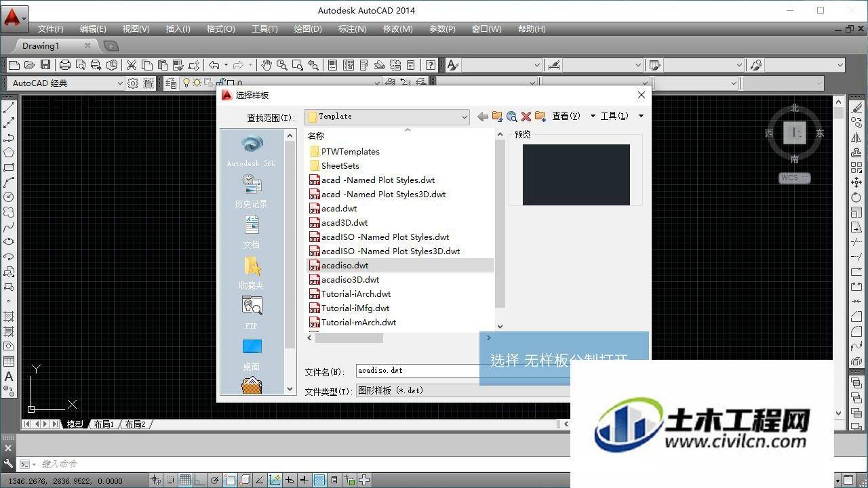Select the Erase tool in Modify toolbar
The height and width of the screenshot is (488, 868).
857,108
